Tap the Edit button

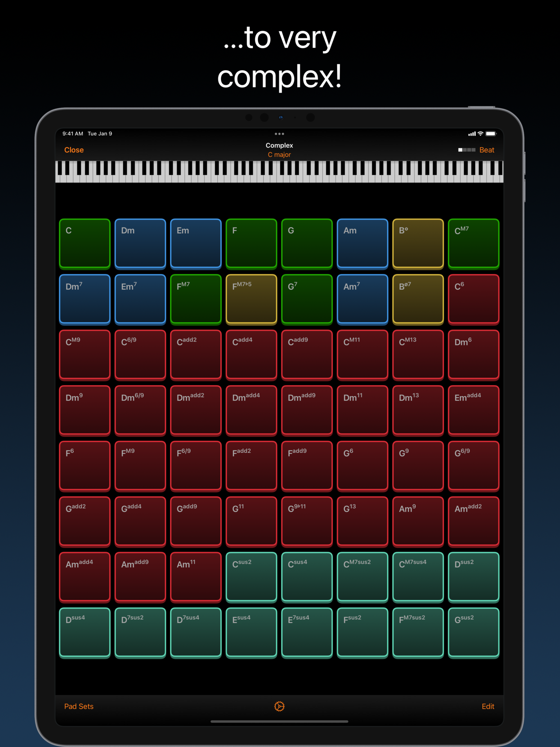click(x=488, y=706)
